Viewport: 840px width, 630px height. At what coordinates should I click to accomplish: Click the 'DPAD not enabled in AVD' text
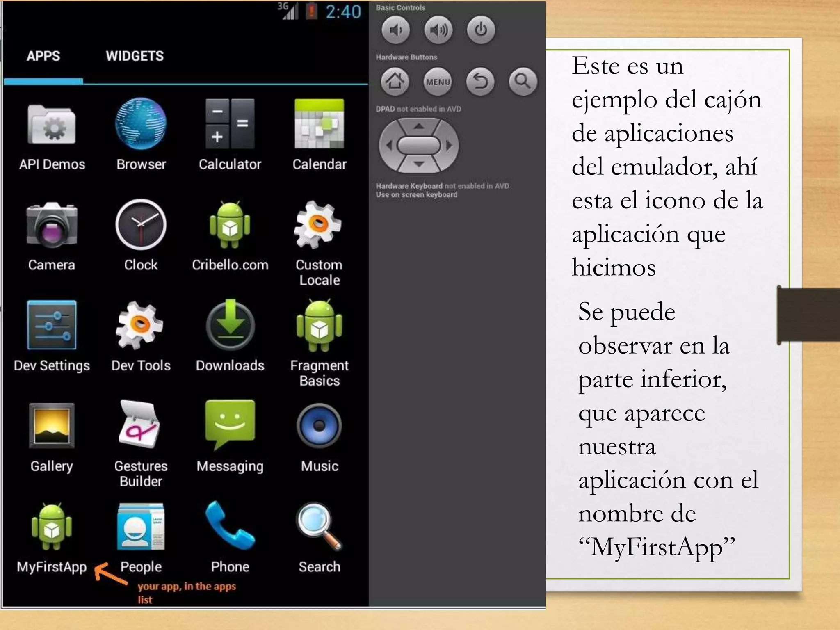tap(418, 109)
